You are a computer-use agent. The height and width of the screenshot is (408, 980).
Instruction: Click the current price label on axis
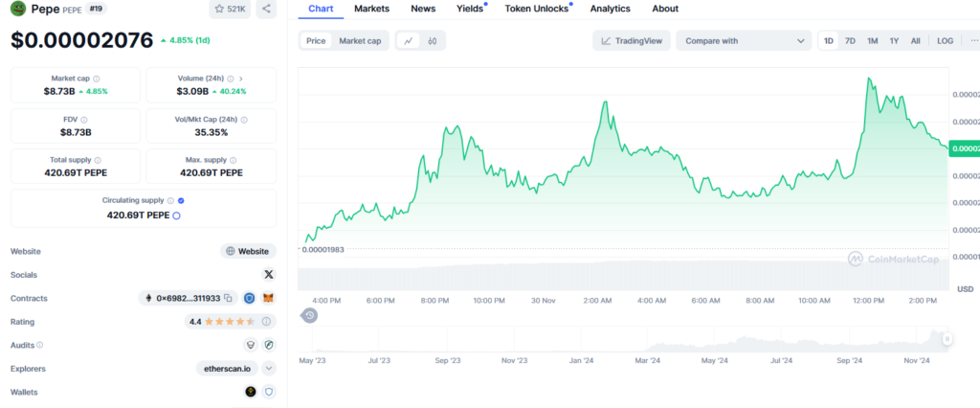point(965,149)
